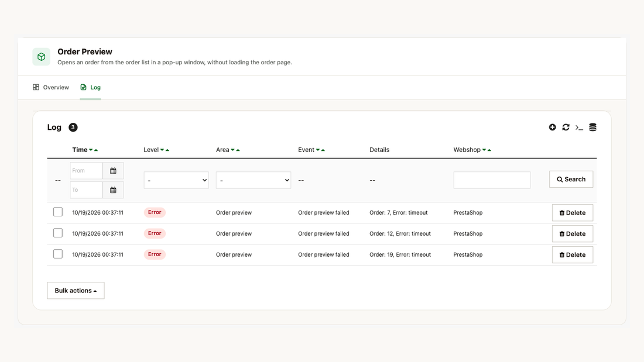Refresh the log list
This screenshot has width=644, height=362.
(566, 127)
